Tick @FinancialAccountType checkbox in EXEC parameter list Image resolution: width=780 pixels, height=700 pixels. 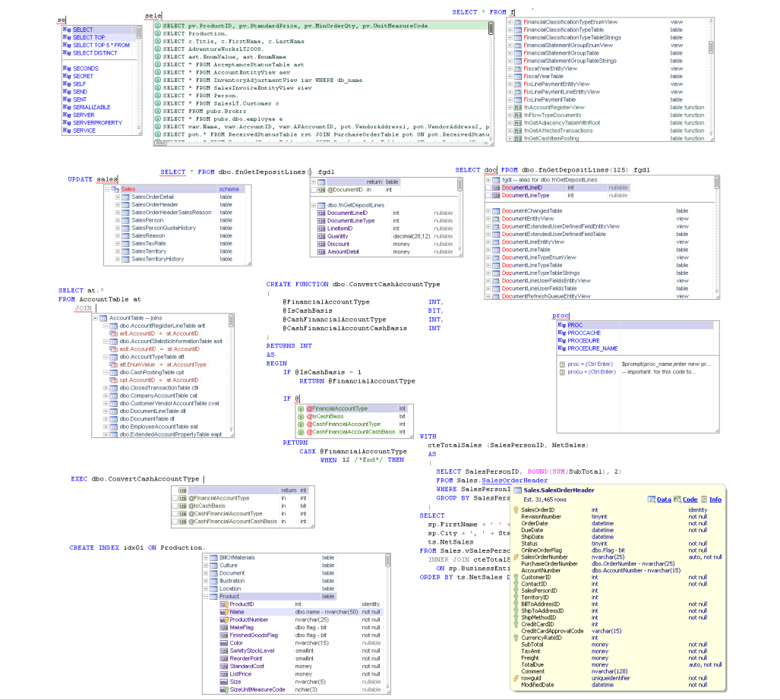(x=175, y=498)
